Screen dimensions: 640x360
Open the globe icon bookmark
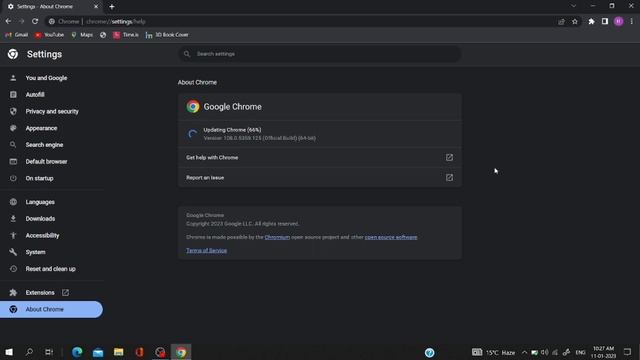[103, 35]
